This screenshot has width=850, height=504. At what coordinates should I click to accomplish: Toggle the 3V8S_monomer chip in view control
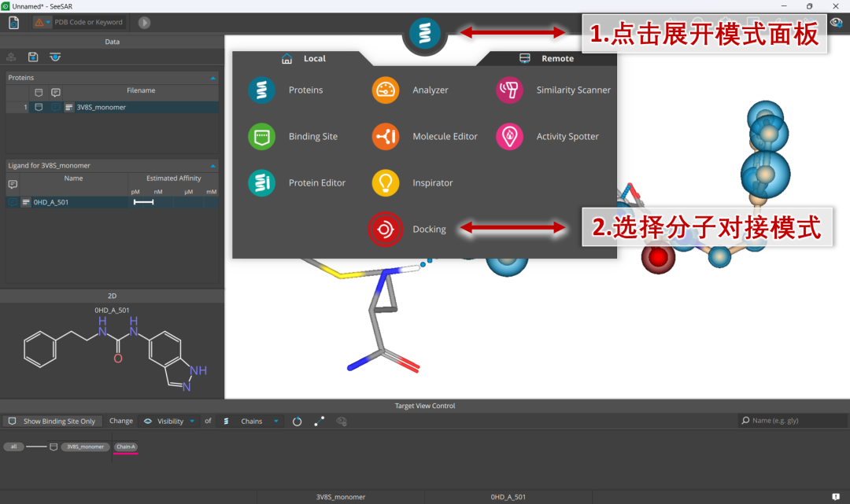tap(85, 447)
